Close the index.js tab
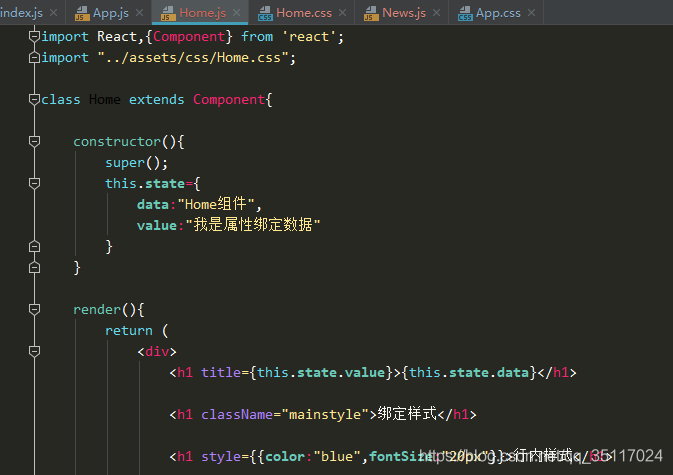673x475 pixels. pos(54,13)
